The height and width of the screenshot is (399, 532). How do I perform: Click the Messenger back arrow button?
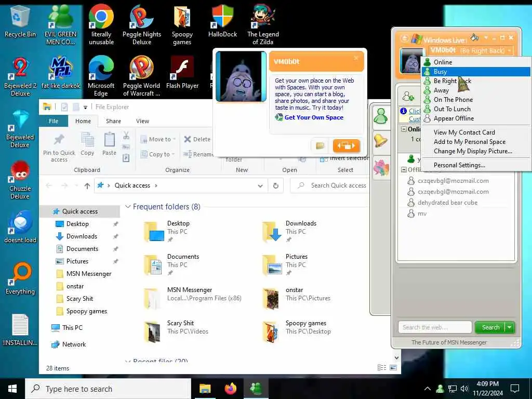[405, 38]
